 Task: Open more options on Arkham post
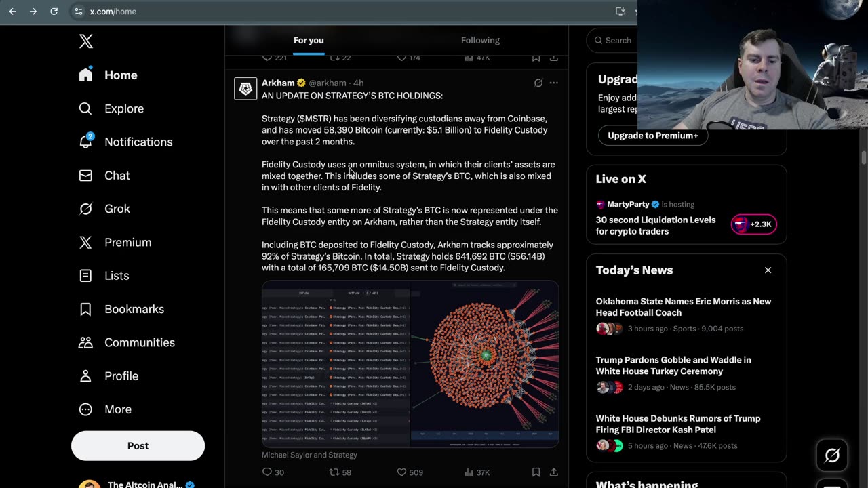click(554, 83)
